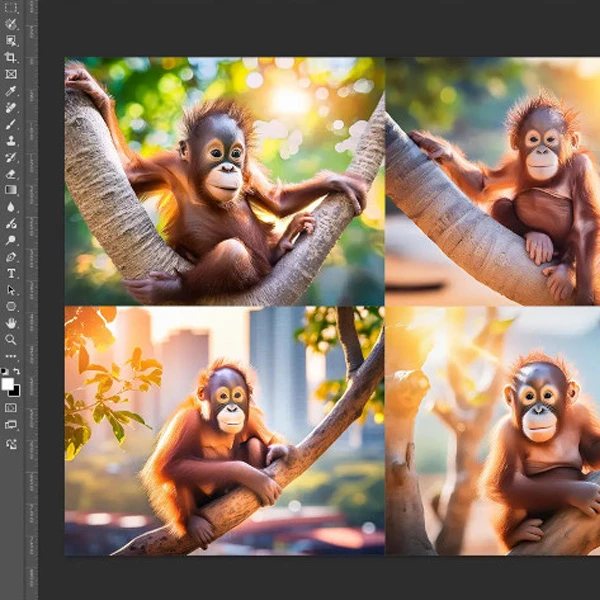Select the Brush tool
The height and width of the screenshot is (600, 600).
[11, 124]
